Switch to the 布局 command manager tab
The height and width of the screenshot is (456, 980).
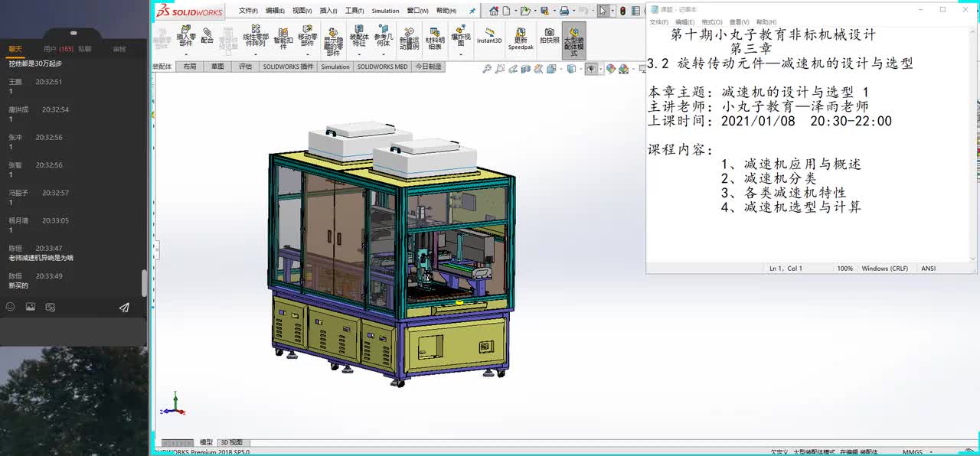coord(189,67)
